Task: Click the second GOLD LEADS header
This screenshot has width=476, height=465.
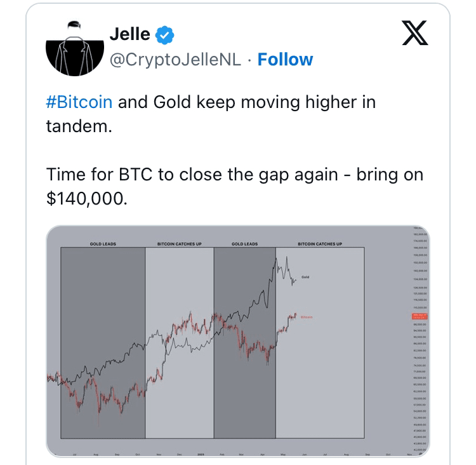Action: click(244, 243)
